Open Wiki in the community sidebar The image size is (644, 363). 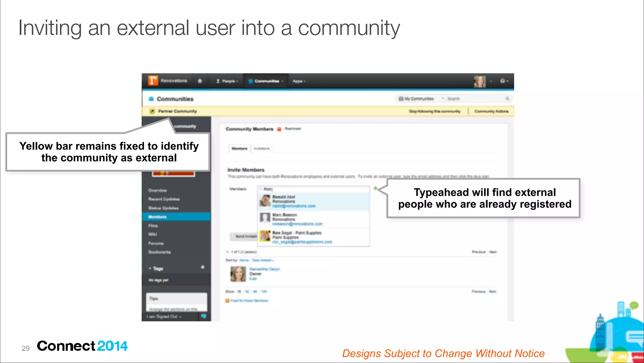coord(152,234)
